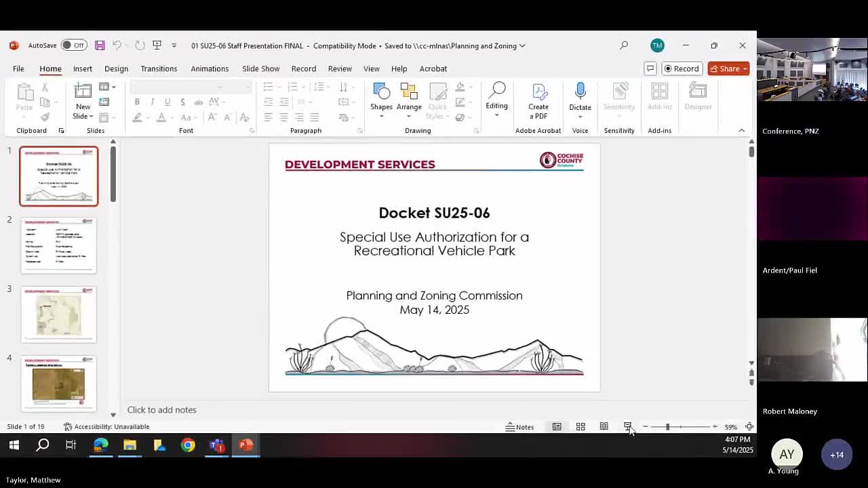868x488 pixels.
Task: Collapse the ribbon with the chevron
Action: 741,130
